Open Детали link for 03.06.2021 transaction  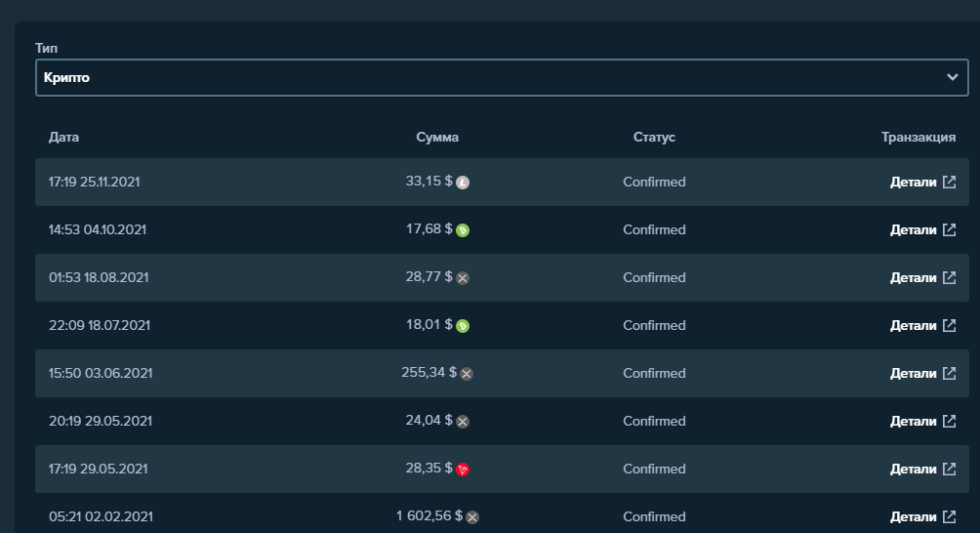(x=913, y=373)
